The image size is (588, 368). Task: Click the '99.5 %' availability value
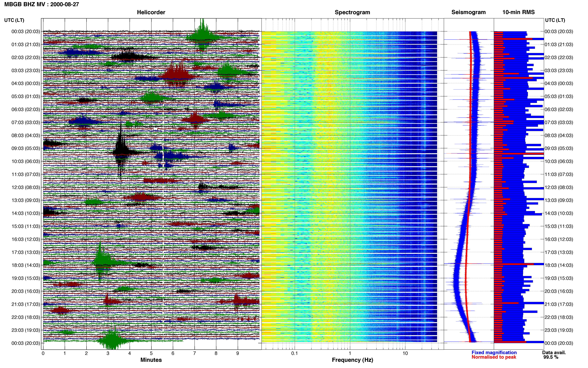coord(551,357)
